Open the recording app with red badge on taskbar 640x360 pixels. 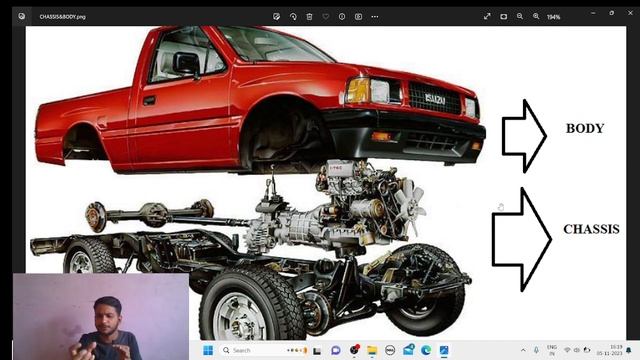point(354,350)
